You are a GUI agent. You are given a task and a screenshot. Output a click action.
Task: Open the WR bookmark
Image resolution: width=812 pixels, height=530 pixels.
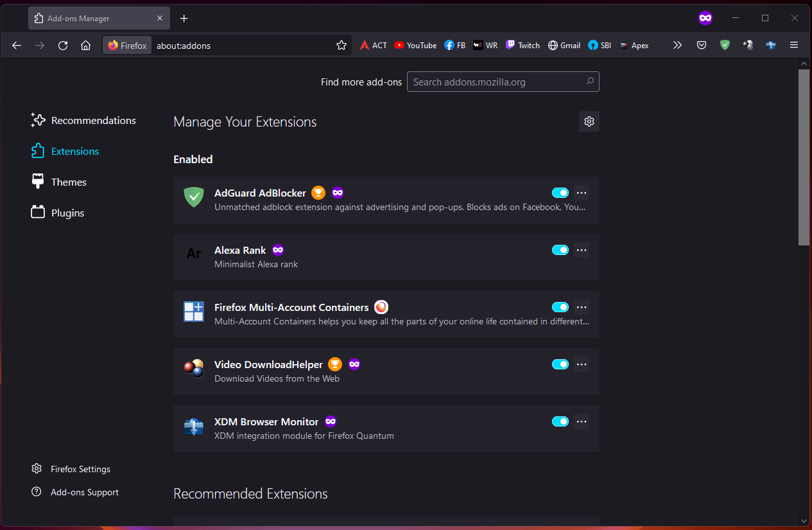[x=485, y=45]
